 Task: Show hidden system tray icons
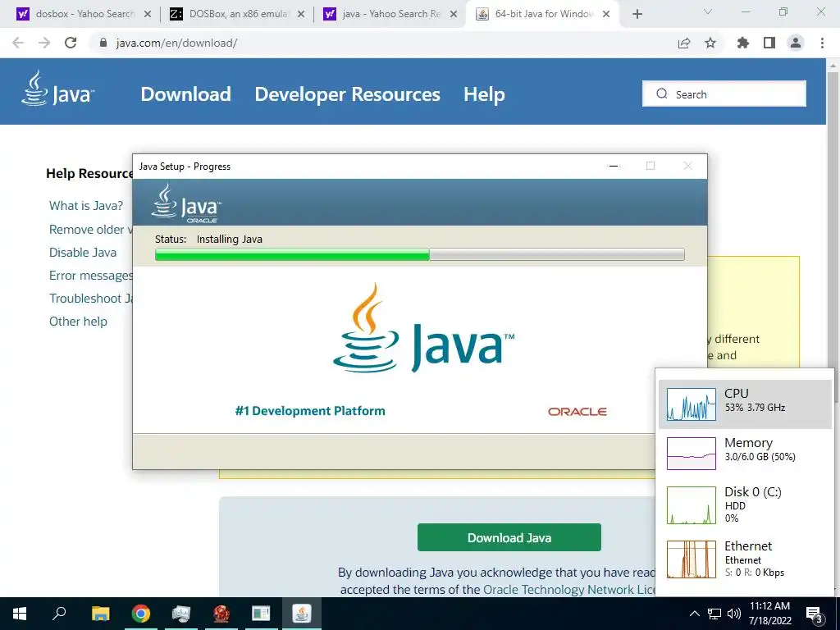pyautogui.click(x=694, y=614)
